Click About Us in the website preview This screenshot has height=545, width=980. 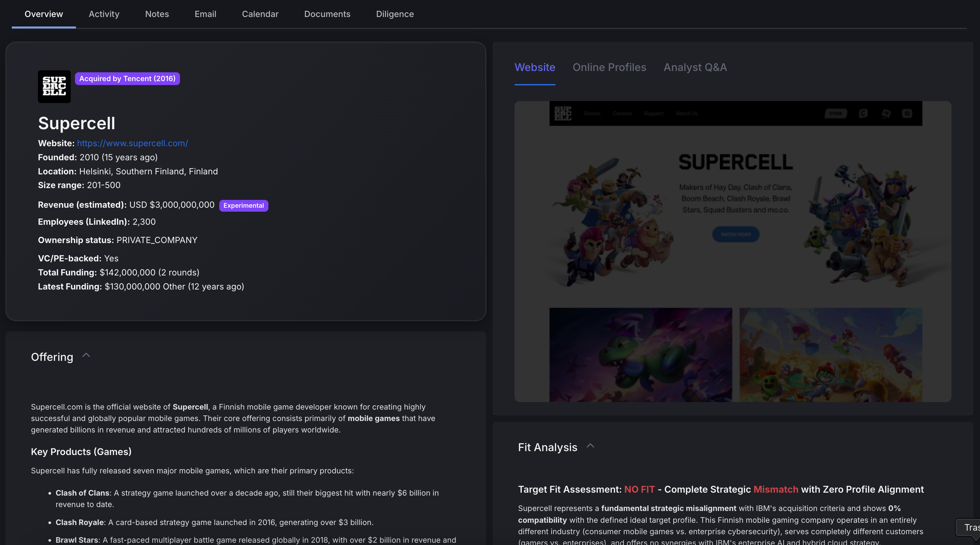pyautogui.click(x=687, y=113)
